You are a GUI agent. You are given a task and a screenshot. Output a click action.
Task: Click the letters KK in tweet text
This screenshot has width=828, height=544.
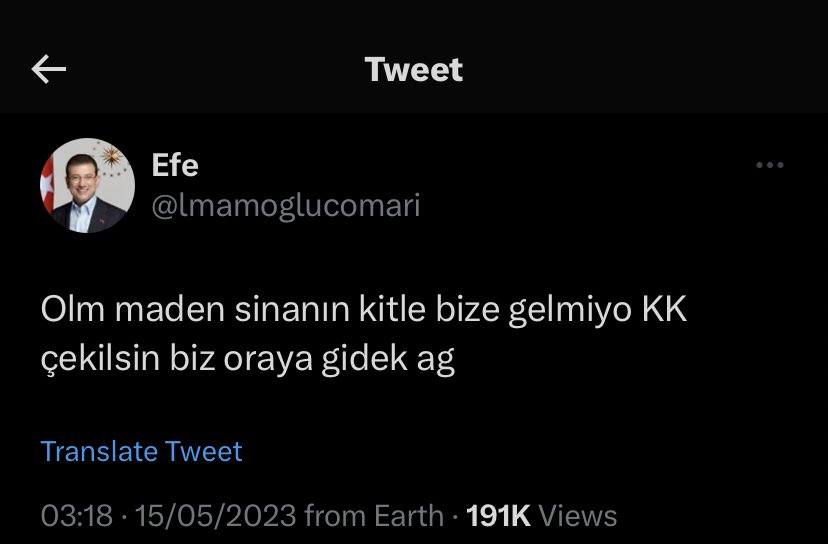coord(665,309)
